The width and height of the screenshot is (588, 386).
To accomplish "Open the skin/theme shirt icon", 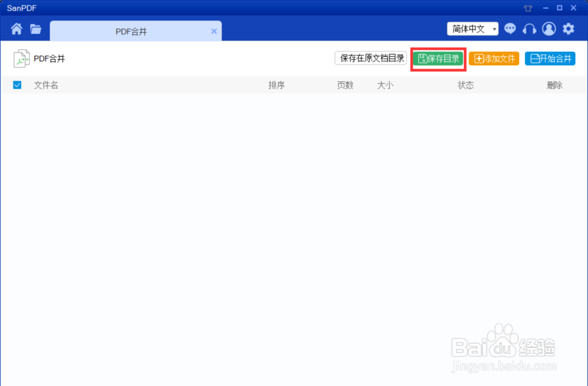I will [x=528, y=8].
